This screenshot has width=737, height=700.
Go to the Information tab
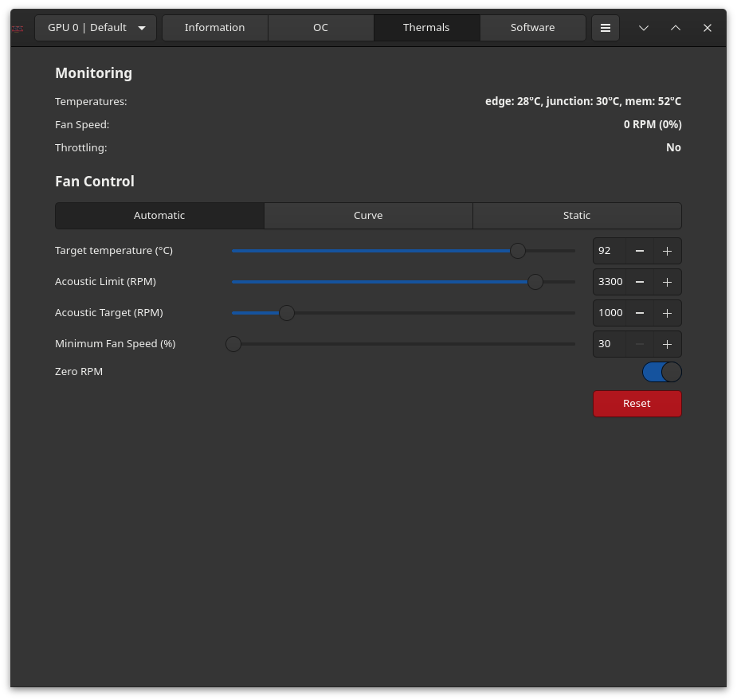(x=214, y=28)
